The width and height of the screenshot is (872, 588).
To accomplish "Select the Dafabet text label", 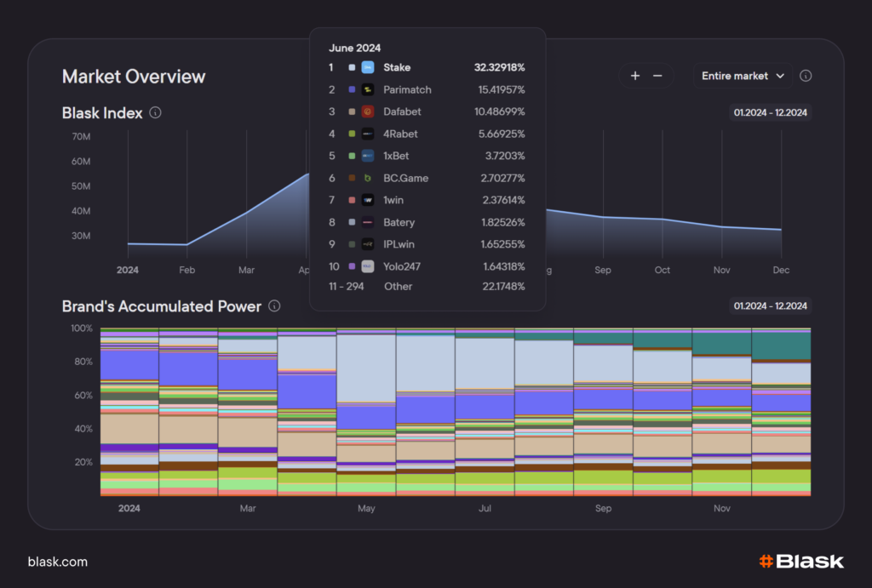I will (402, 111).
